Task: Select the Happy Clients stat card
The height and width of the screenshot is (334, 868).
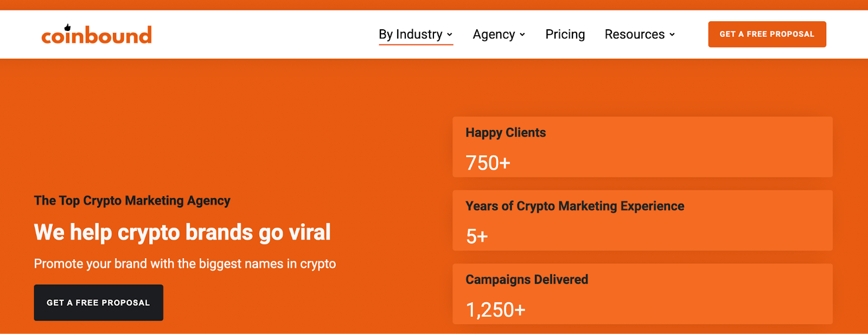Action: pyautogui.click(x=642, y=147)
